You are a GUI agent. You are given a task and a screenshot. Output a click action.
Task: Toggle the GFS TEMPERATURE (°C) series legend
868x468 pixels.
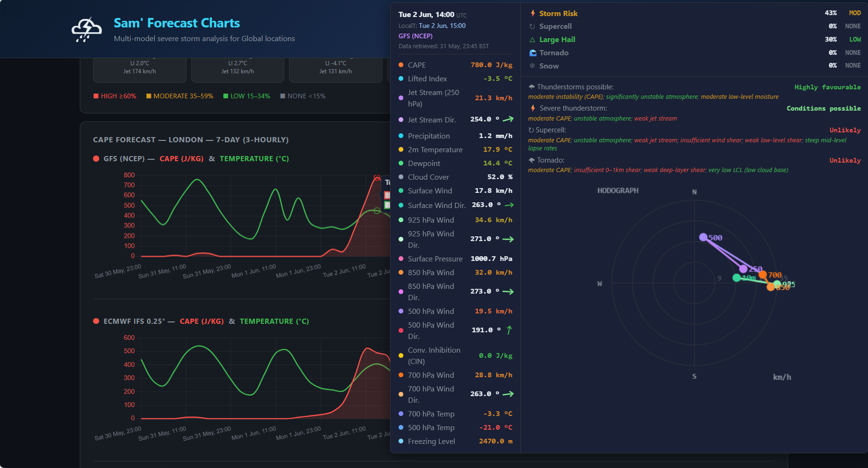(254, 159)
